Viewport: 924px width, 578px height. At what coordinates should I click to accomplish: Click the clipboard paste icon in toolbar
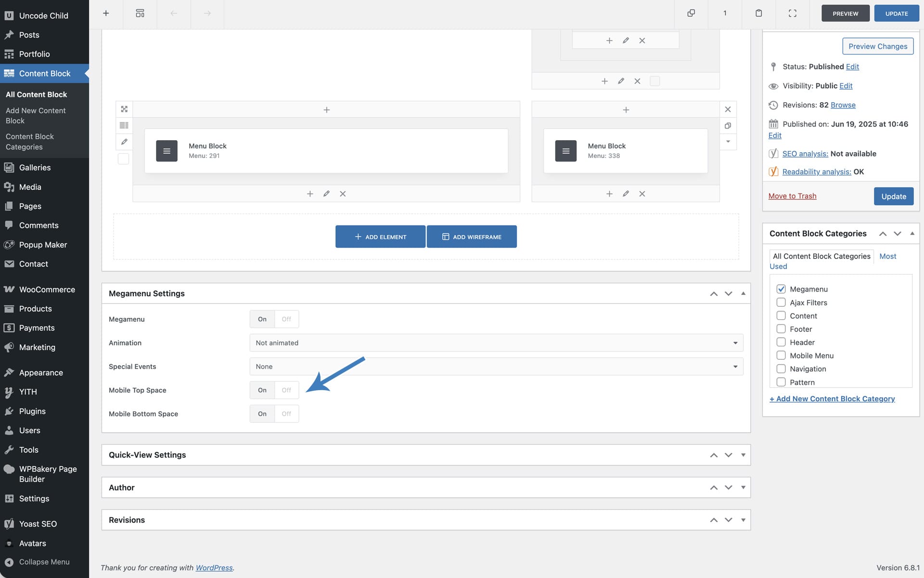click(x=758, y=13)
